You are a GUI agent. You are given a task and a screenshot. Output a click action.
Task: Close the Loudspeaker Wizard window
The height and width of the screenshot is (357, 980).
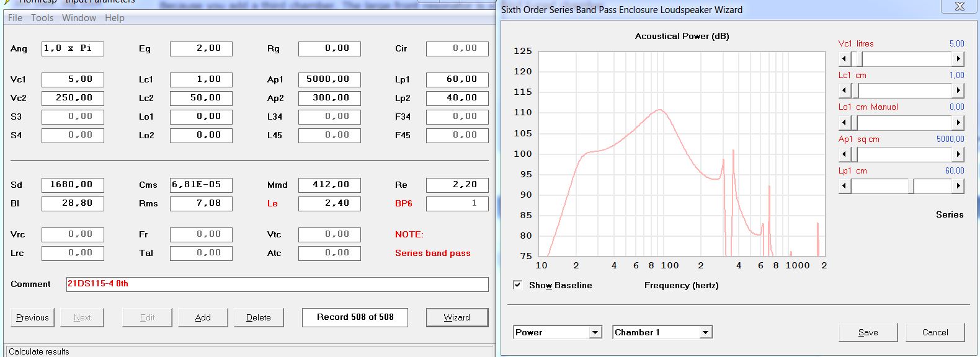(960, 6)
